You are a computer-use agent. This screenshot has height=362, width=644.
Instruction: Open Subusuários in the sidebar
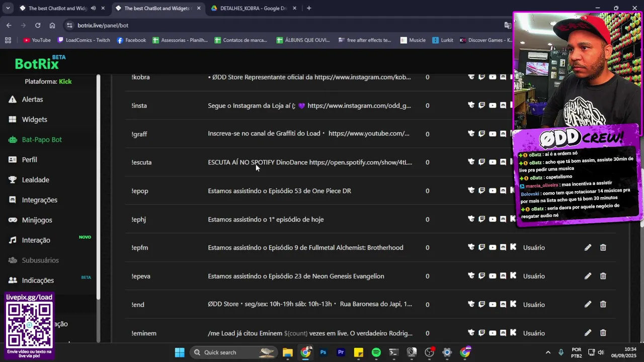(x=40, y=260)
